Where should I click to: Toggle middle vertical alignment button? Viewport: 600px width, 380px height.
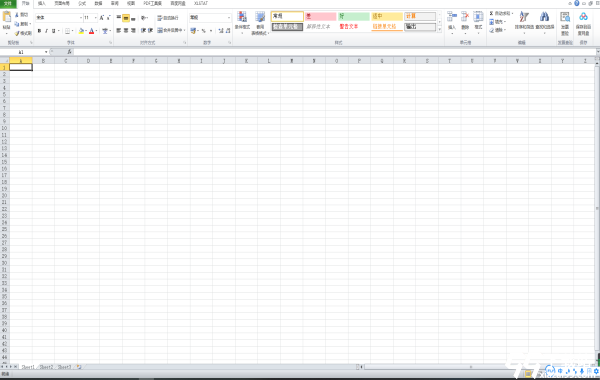point(126,18)
